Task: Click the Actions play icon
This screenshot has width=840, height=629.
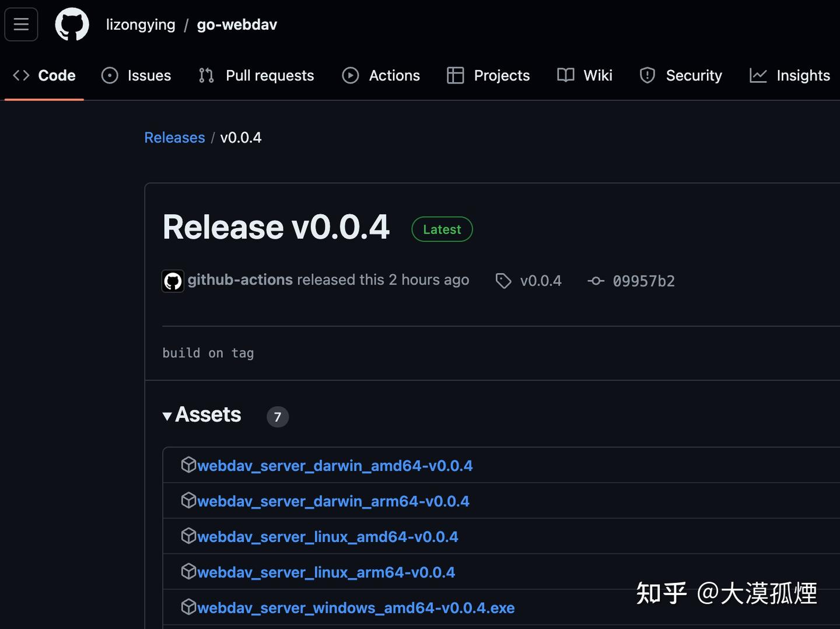Action: click(351, 75)
